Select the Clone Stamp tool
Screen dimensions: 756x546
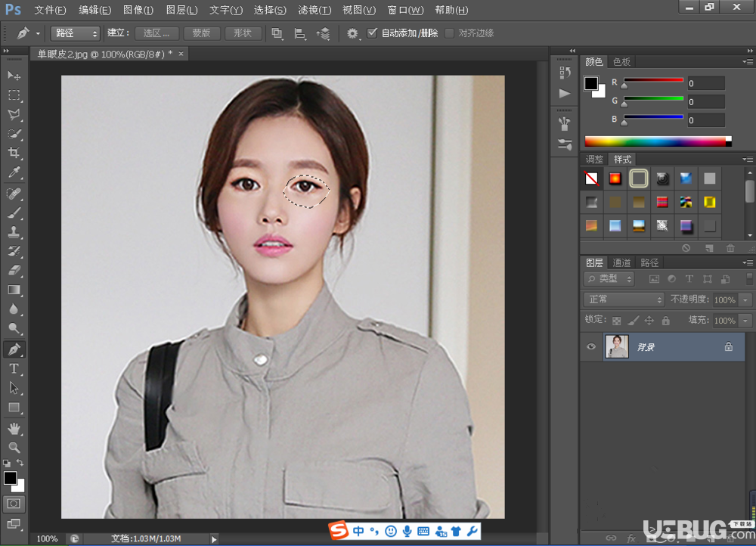coord(14,232)
